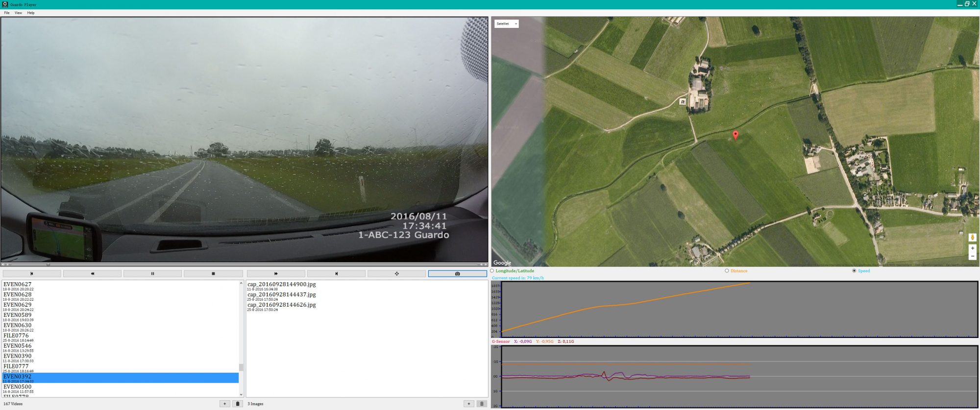This screenshot has height=410, width=980.
Task: Open the View menu
Action: [x=18, y=13]
